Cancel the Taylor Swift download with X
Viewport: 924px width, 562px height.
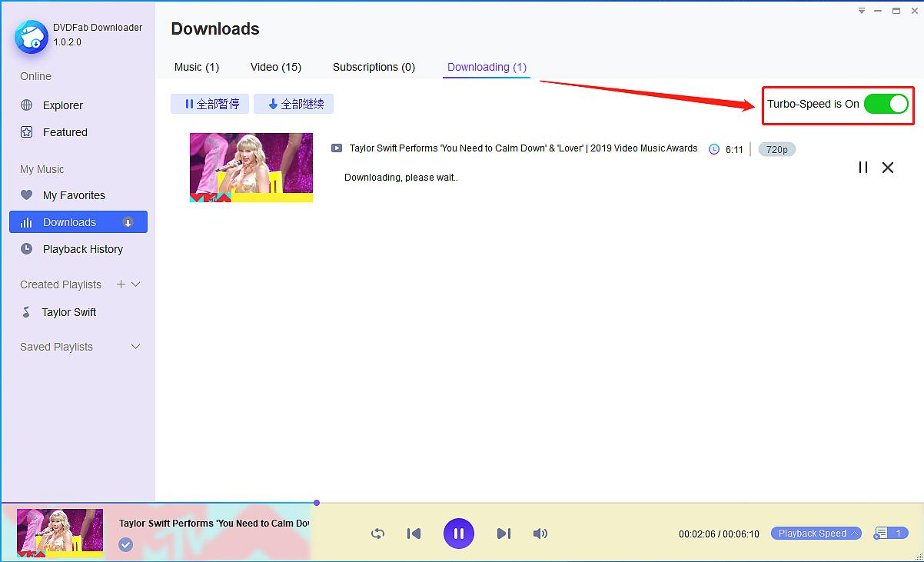click(888, 167)
